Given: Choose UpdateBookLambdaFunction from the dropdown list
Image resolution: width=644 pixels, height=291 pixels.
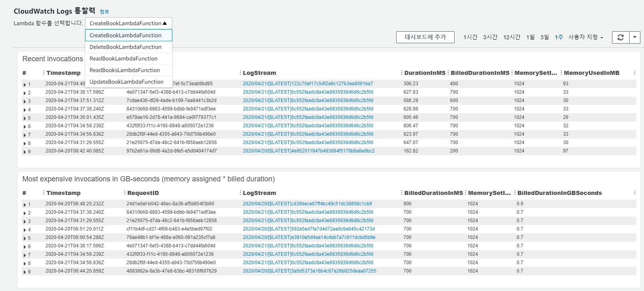Looking at the screenshot, I should point(128,82).
